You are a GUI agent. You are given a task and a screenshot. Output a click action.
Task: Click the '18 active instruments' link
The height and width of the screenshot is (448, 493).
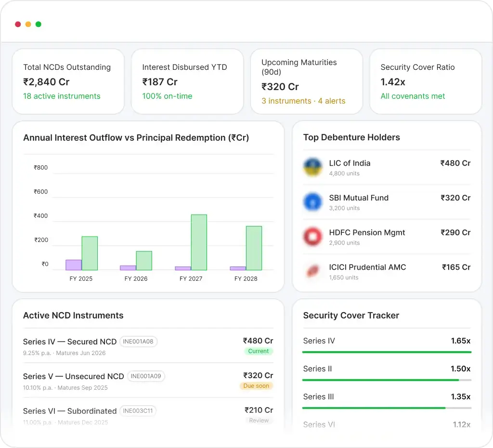62,96
